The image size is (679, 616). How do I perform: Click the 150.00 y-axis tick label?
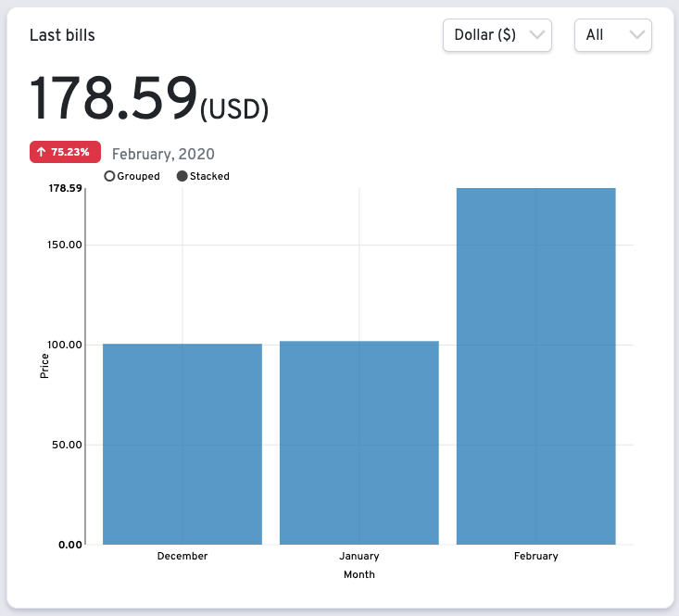65,245
